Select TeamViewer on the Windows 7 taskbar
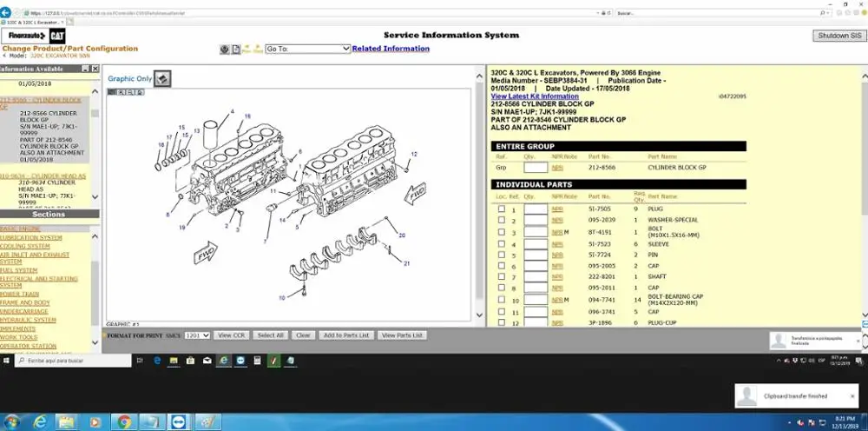Screen dimensions: 868x431 pos(180,422)
